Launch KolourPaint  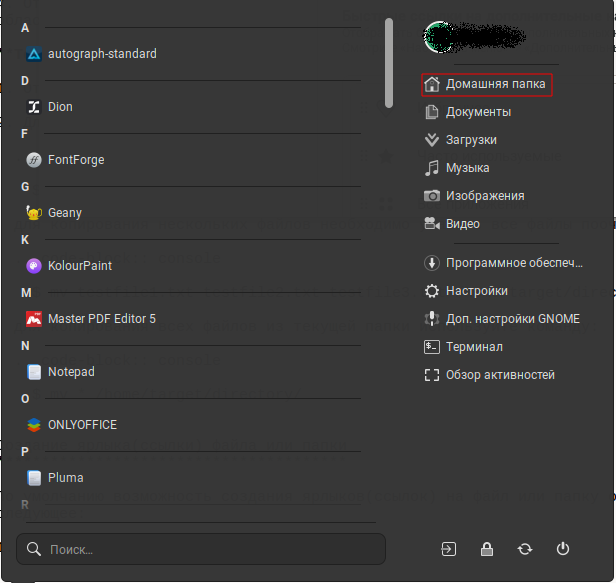point(79,266)
